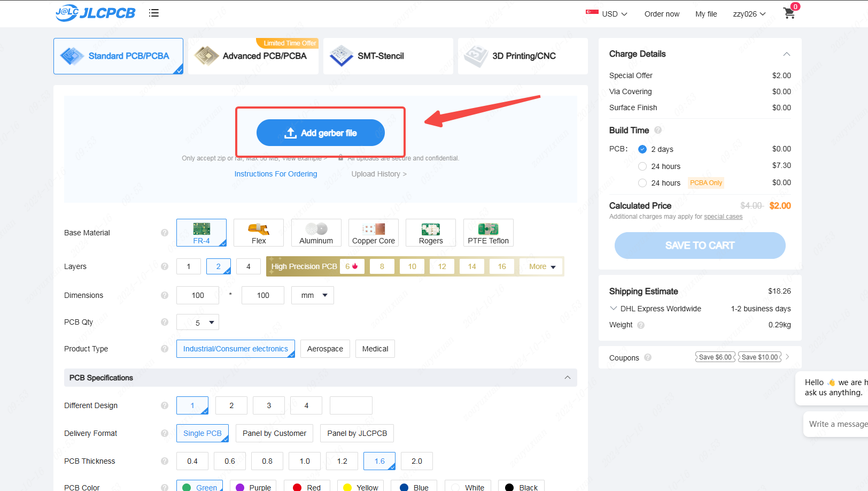The image size is (868, 491).
Task: Open the USD currency dropdown
Action: click(x=615, y=14)
